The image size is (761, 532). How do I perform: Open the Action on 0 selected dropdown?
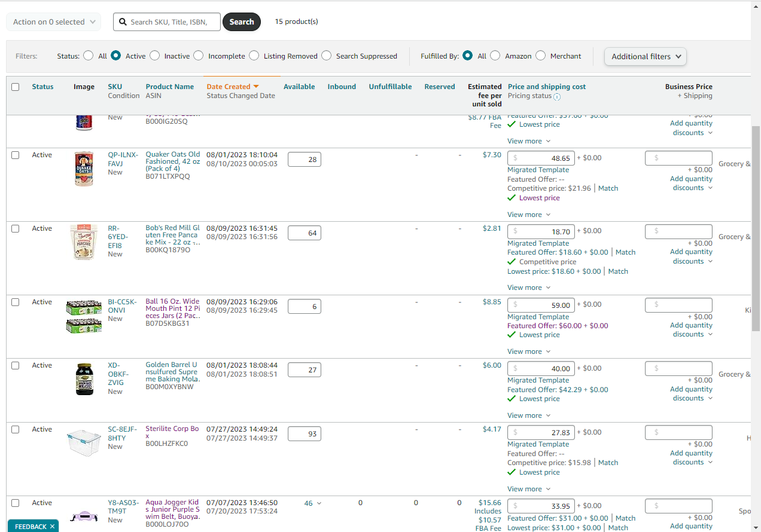(54, 22)
